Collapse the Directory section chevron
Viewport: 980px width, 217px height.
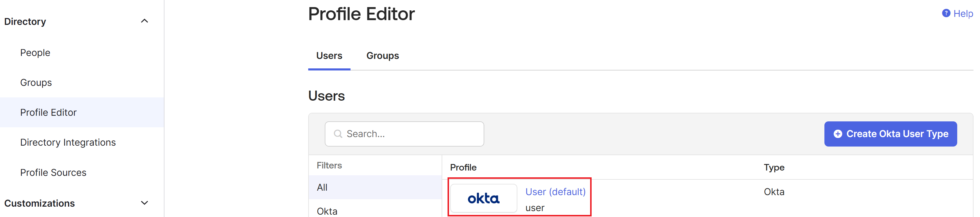pos(145,21)
